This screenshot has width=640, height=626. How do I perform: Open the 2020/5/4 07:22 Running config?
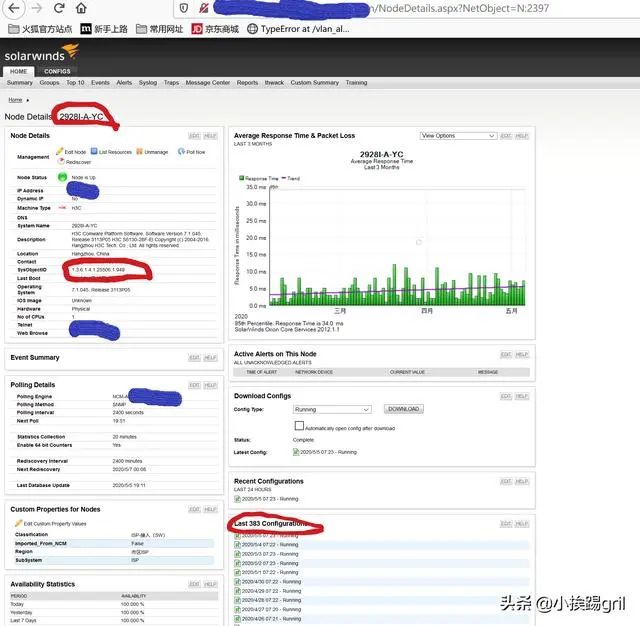(x=270, y=545)
